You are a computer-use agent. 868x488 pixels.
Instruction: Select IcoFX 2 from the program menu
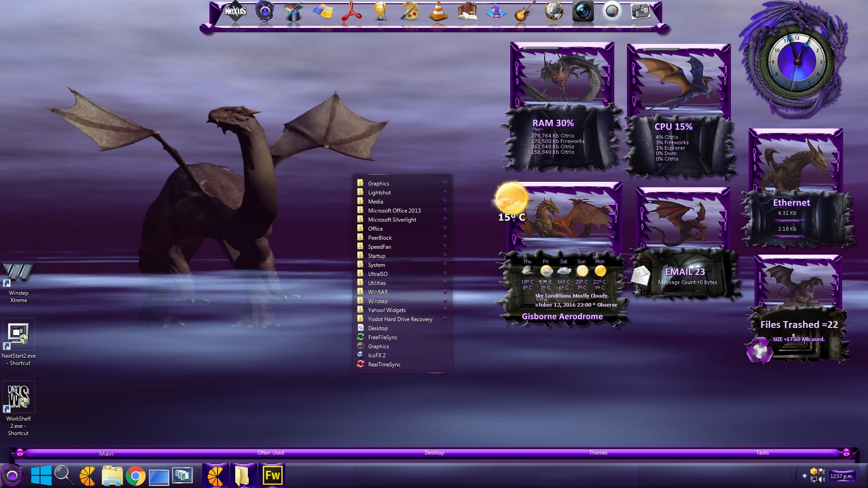[x=377, y=355]
